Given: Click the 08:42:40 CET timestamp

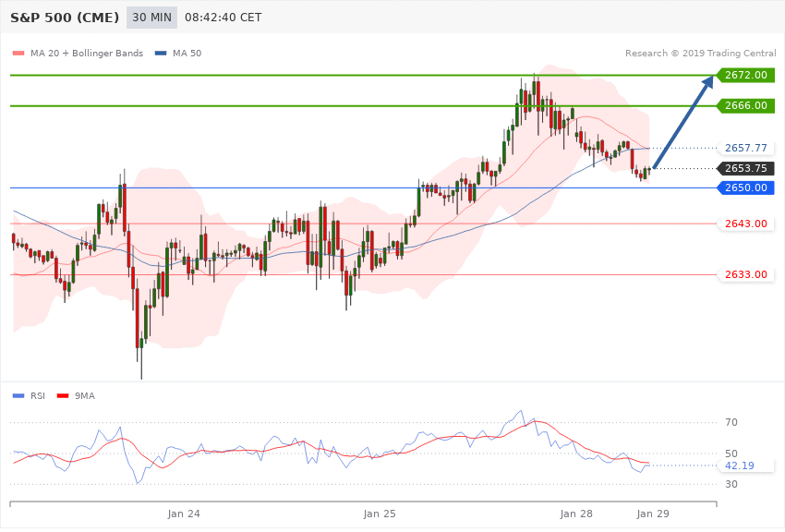Looking at the screenshot, I should tap(223, 18).
